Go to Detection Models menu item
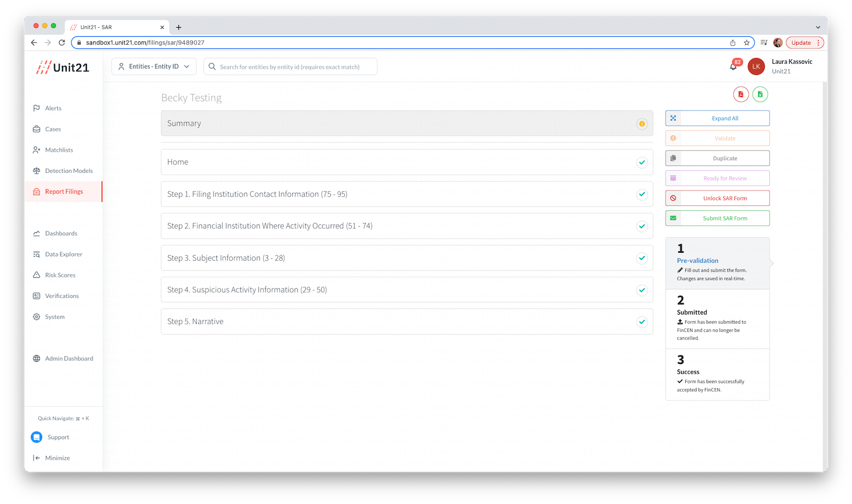The image size is (852, 504). click(69, 171)
